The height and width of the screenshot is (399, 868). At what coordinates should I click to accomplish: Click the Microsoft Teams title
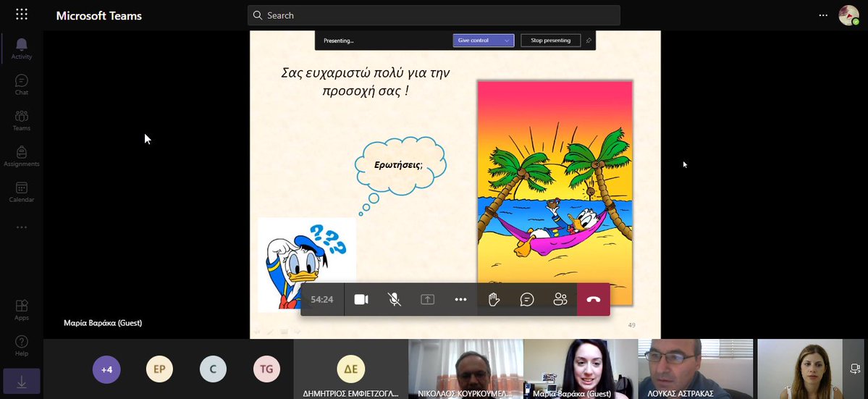tap(99, 15)
